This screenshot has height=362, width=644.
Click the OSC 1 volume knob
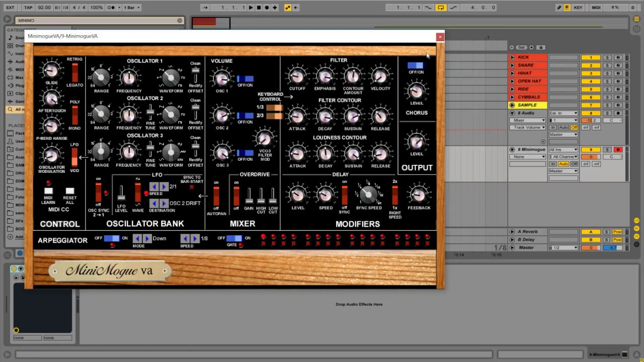222,78
